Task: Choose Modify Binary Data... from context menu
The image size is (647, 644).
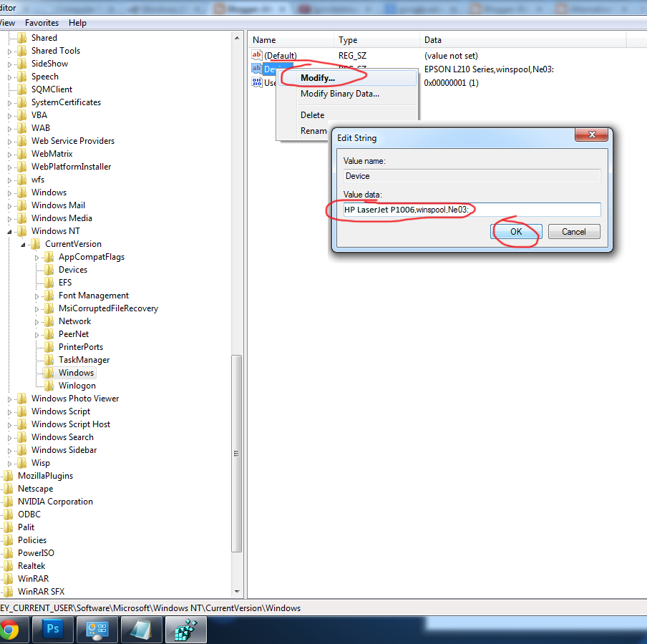Action: (x=347, y=94)
